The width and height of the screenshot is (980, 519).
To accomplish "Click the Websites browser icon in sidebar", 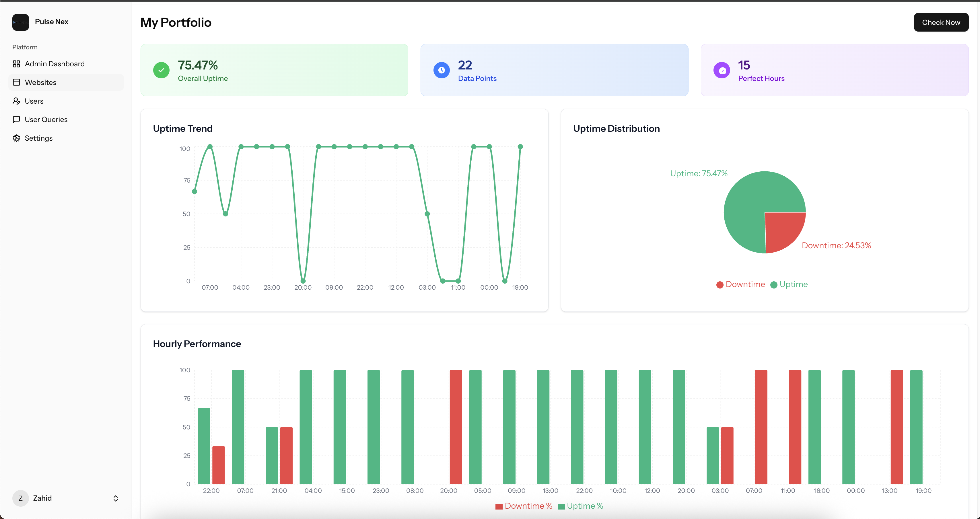I will point(16,82).
